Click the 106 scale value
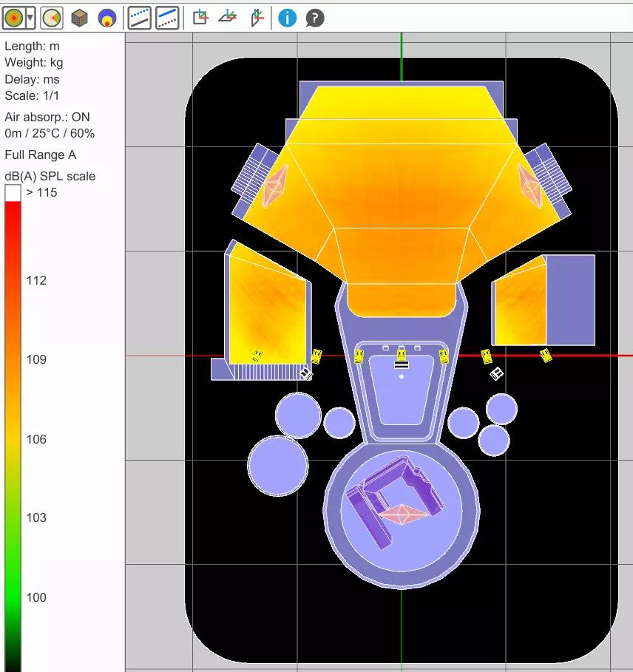Viewport: 633px width, 672px height. [36, 439]
